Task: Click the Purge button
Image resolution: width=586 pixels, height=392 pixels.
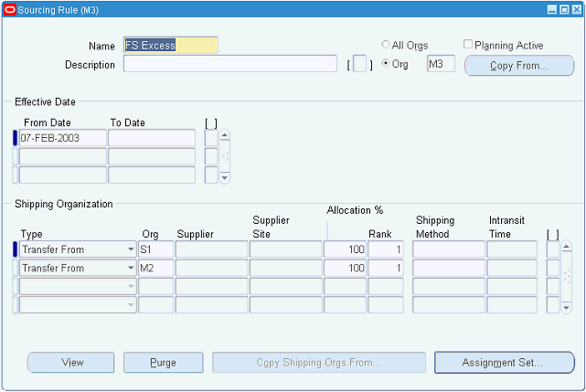Action: coord(164,363)
